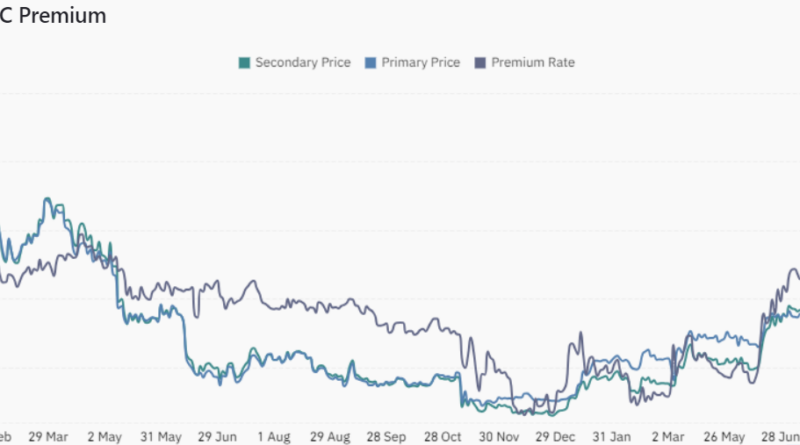Select the 28 Sep date label
The image size is (800, 445).
coord(385,437)
